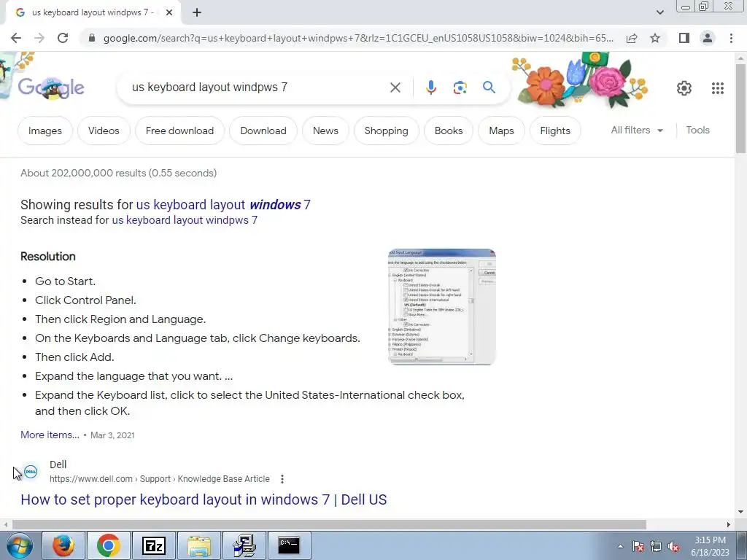
Task: Open Action Center flag tray icon
Action: [x=638, y=546]
